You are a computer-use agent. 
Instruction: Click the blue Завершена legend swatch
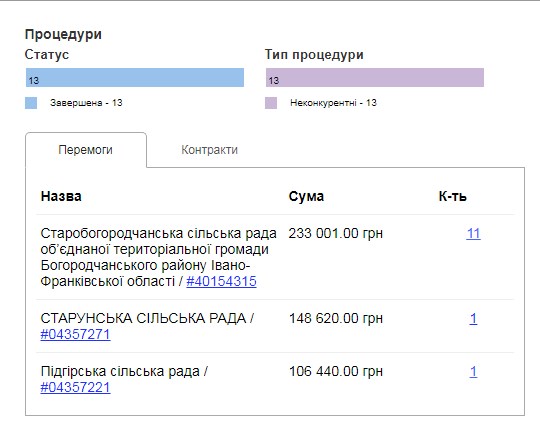(31, 103)
